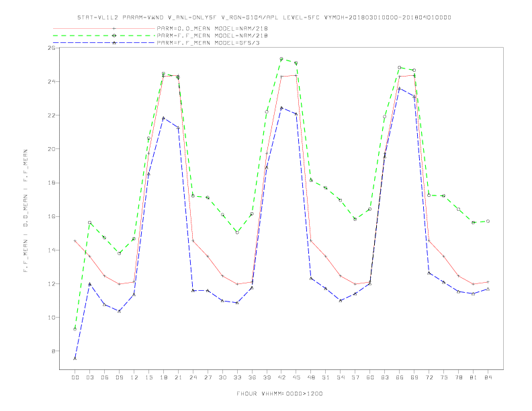The image size is (532, 411).
Task: Click blue GFS triangle data point at hour 54
Action: (x=341, y=300)
